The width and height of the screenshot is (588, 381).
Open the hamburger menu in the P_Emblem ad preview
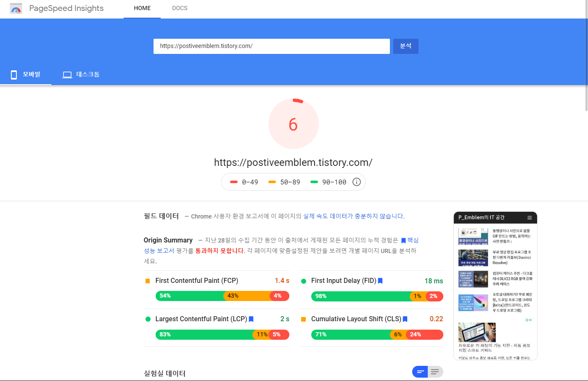coord(530,218)
